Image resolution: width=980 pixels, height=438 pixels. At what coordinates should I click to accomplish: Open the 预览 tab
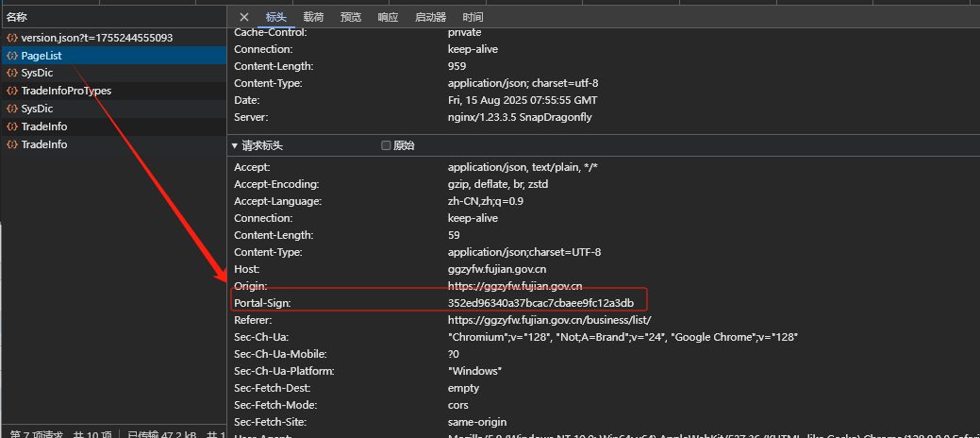point(351,17)
